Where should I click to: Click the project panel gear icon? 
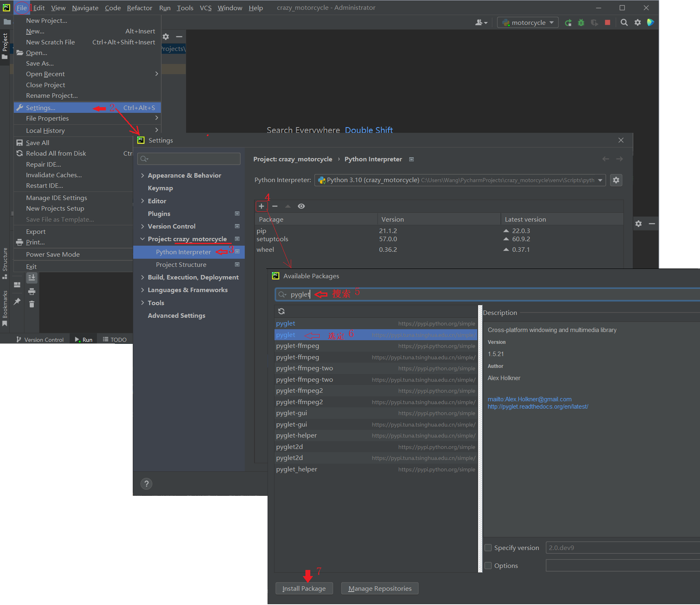coord(166,37)
